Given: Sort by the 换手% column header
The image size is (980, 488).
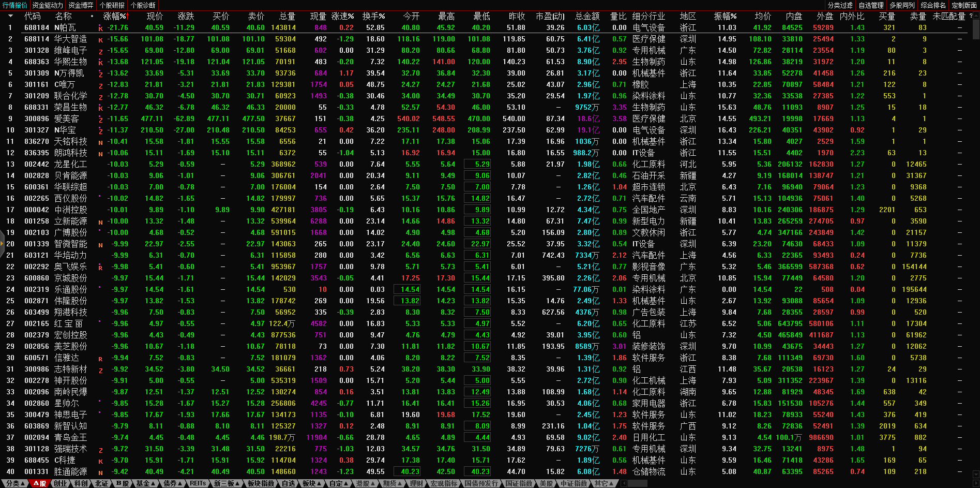Looking at the screenshot, I should pyautogui.click(x=373, y=16).
